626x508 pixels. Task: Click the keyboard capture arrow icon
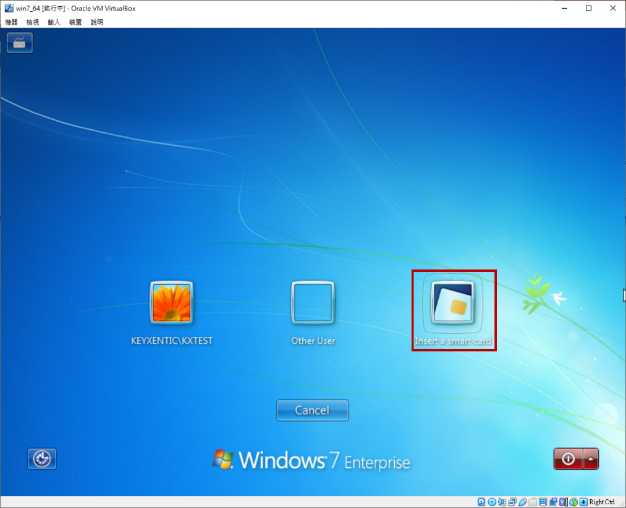[583, 502]
